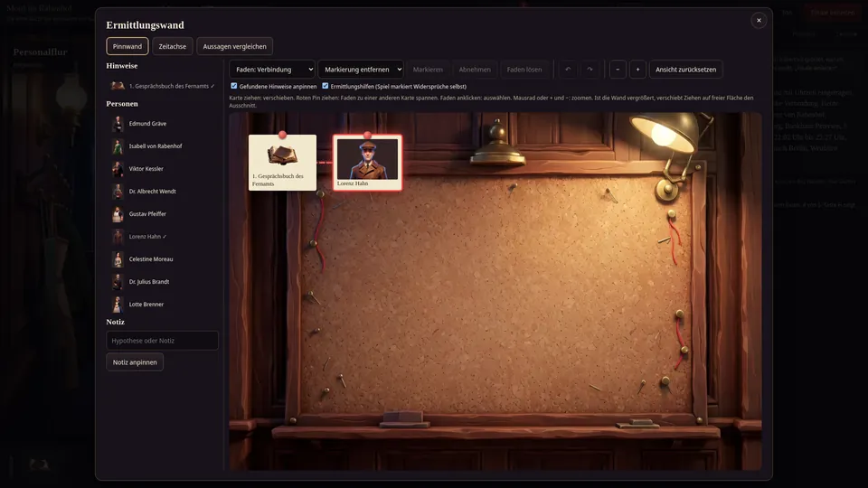The width and height of the screenshot is (868, 488).
Task: Click the Lorenz Hahn portrait card on board
Action: coord(368,163)
